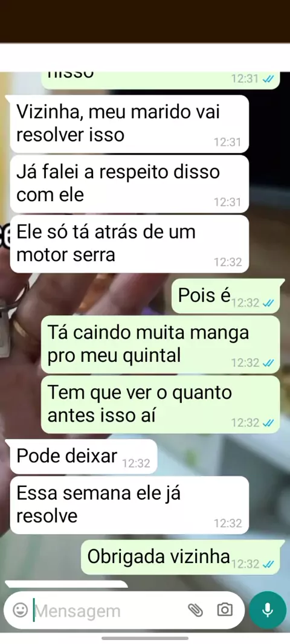The height and width of the screenshot is (644, 290).
Task: Open the emoji picker icon
Action: tap(20, 610)
